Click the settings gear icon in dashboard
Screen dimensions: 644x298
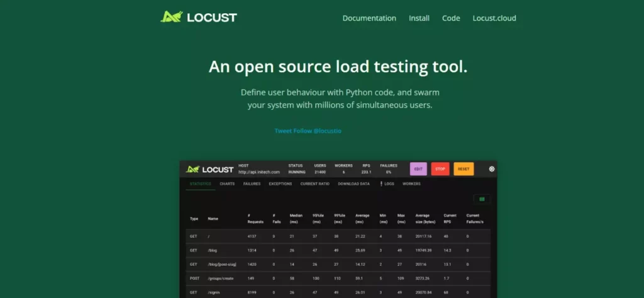click(x=492, y=169)
